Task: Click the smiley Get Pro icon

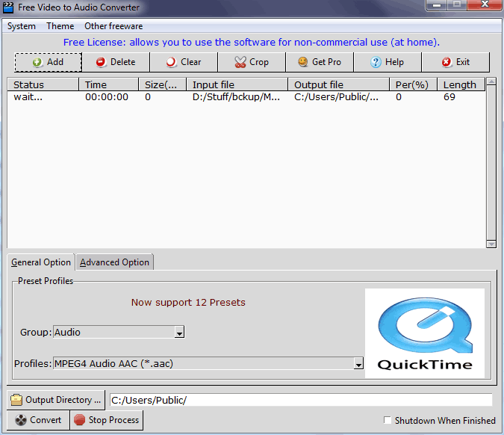Action: click(x=303, y=62)
